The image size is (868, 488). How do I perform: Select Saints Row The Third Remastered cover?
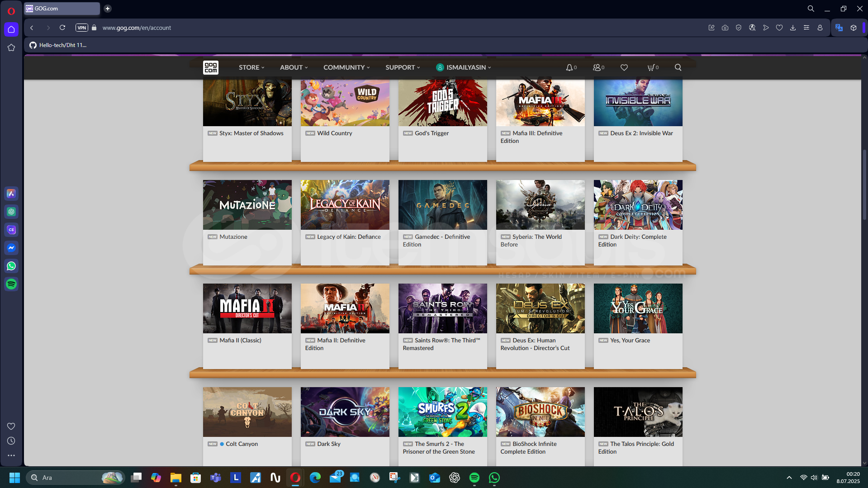click(x=443, y=308)
